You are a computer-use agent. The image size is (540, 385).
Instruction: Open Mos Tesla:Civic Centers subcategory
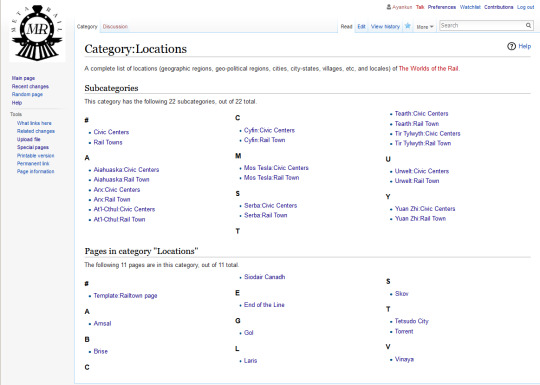point(276,168)
